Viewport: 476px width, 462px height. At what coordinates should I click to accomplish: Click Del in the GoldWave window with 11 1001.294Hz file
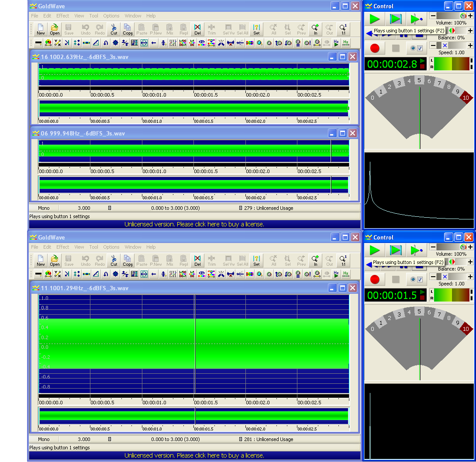click(x=197, y=261)
